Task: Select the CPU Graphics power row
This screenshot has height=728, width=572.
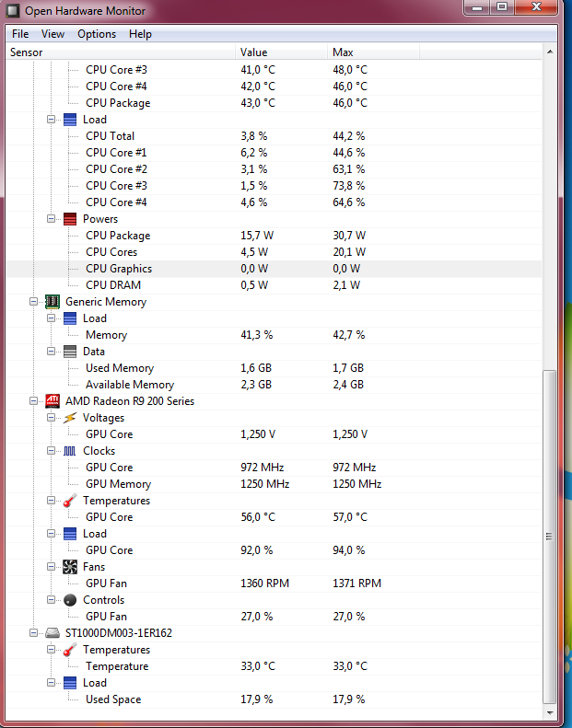Action: click(274, 269)
